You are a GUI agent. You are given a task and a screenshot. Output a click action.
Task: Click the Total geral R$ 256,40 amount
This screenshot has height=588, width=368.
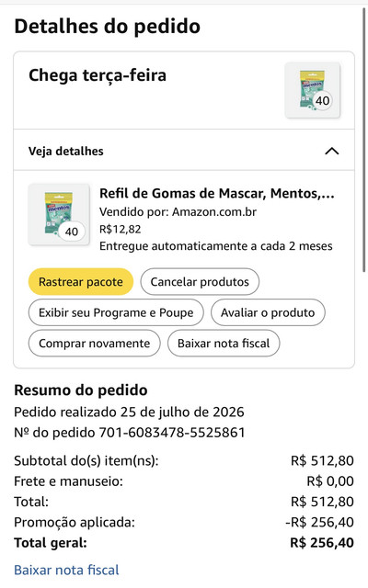coord(322,543)
